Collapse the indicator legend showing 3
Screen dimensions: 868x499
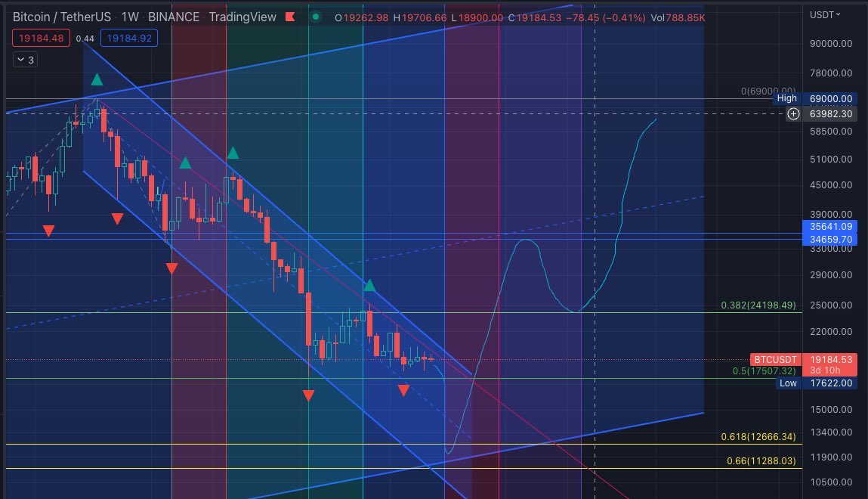(x=26, y=60)
